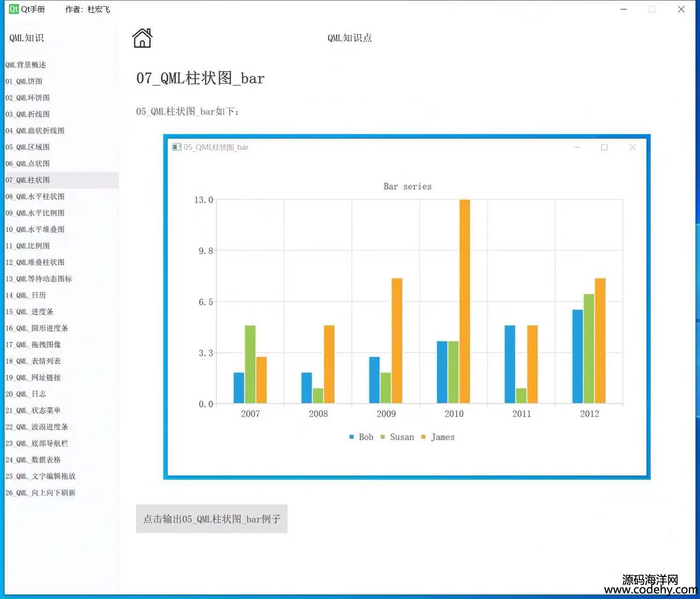Open 01_QML饼图 in the sidebar

pyautogui.click(x=24, y=81)
